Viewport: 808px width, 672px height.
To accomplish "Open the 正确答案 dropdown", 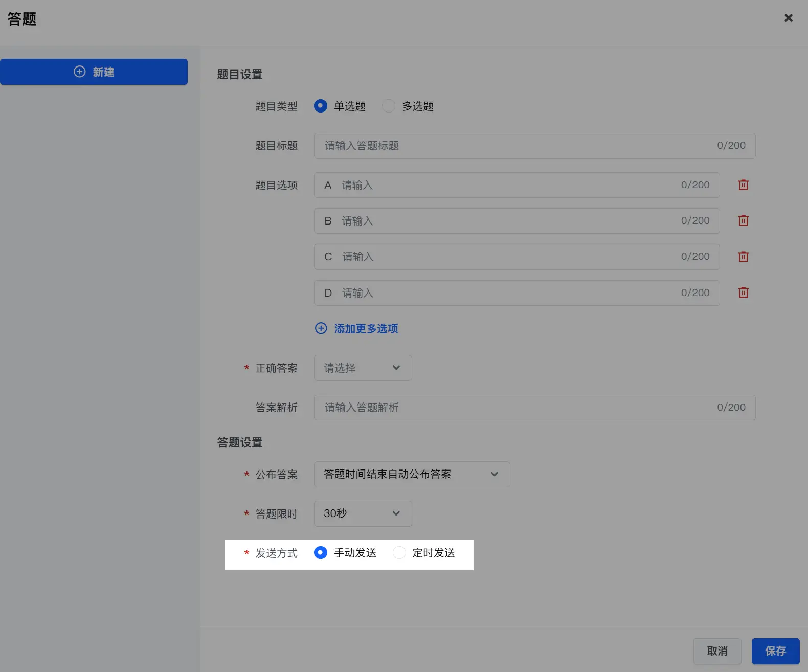I will click(x=363, y=368).
